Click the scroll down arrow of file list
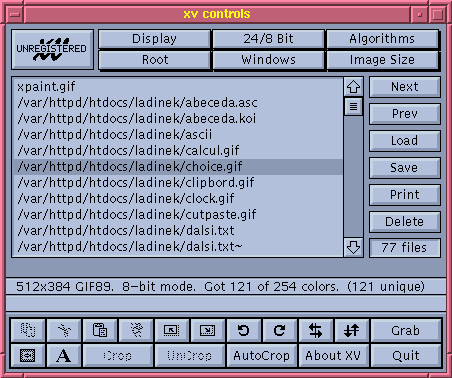Screen dimensions: 452x378 point(353,247)
